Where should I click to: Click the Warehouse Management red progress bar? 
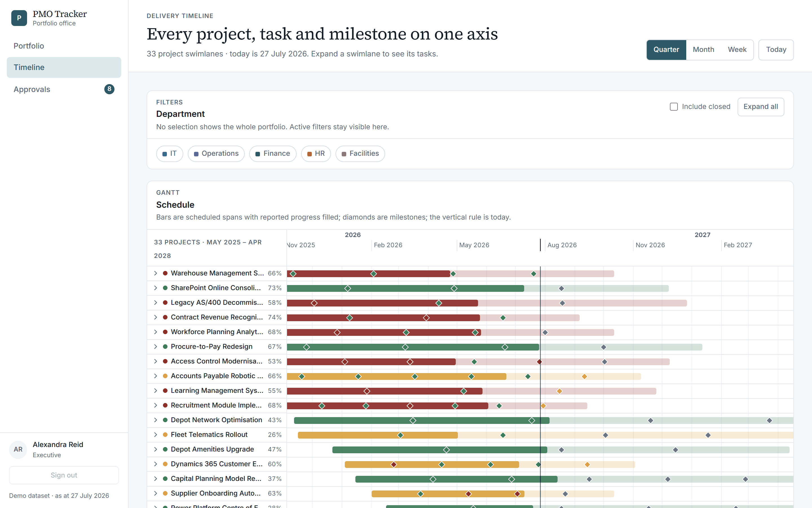point(369,274)
